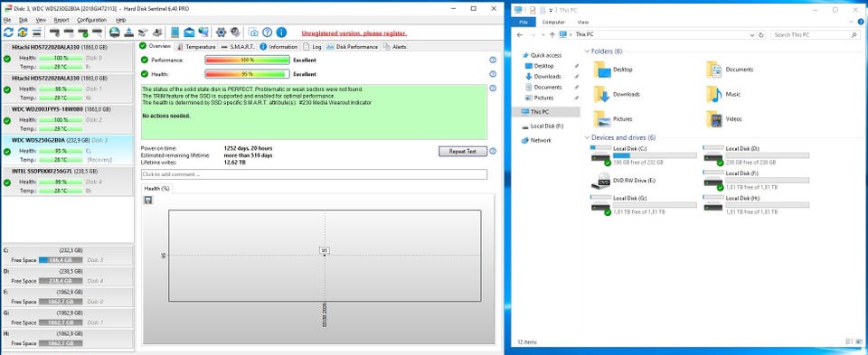868x355 pixels.
Task: Click the magnifier icon in Search This PC
Action: tap(854, 34)
